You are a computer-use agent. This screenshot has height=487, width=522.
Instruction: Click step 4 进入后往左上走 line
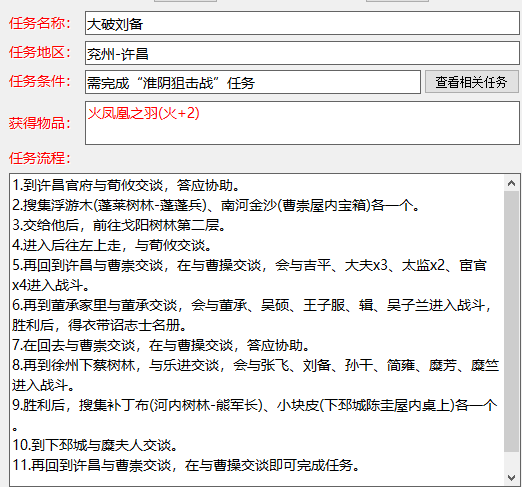point(112,245)
